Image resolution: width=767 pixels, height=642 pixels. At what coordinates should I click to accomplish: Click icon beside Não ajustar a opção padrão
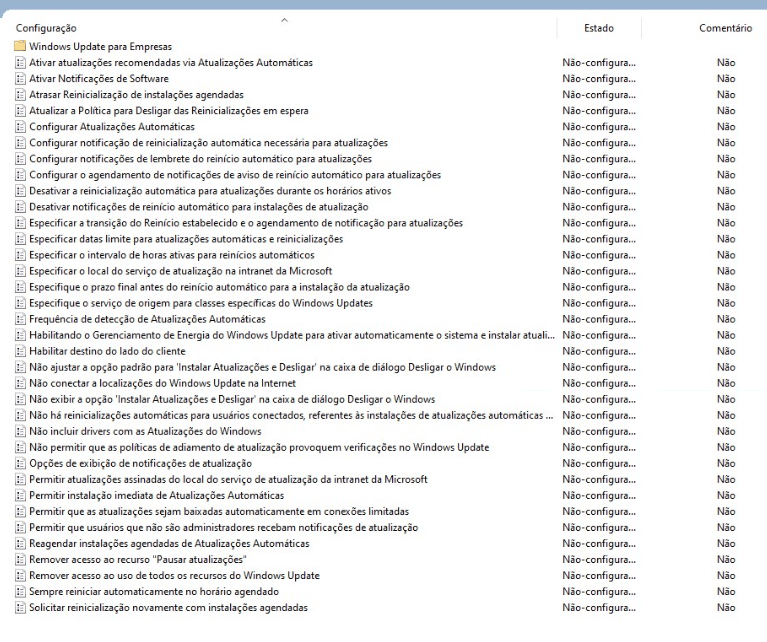(20, 367)
